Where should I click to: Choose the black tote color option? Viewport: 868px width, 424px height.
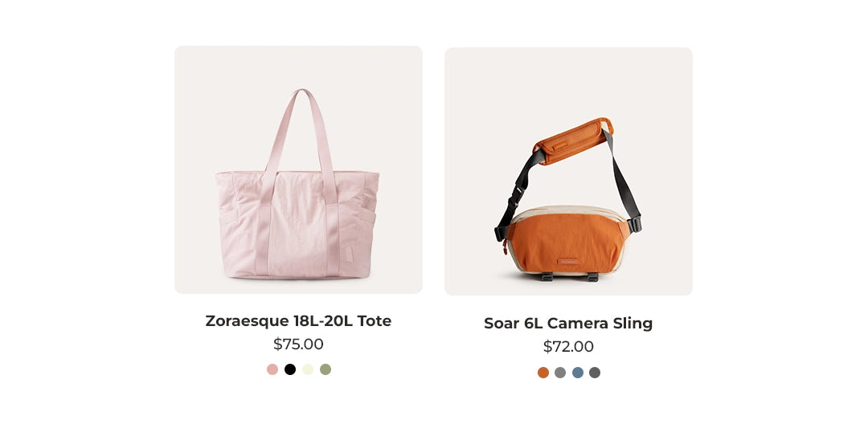click(x=290, y=369)
